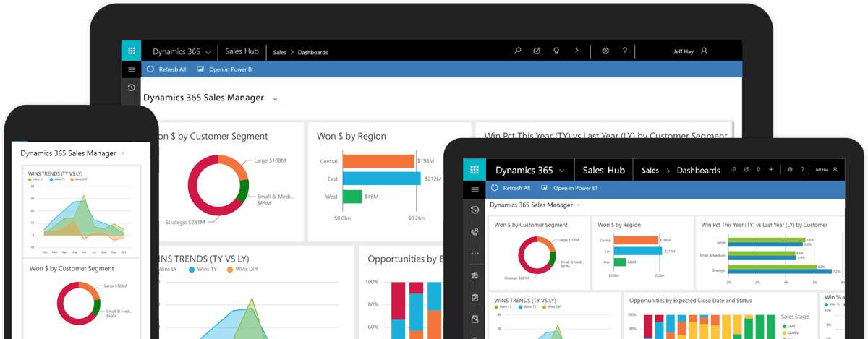Click Refresh All on the small tablet
This screenshot has width=868, height=339.
coord(511,188)
